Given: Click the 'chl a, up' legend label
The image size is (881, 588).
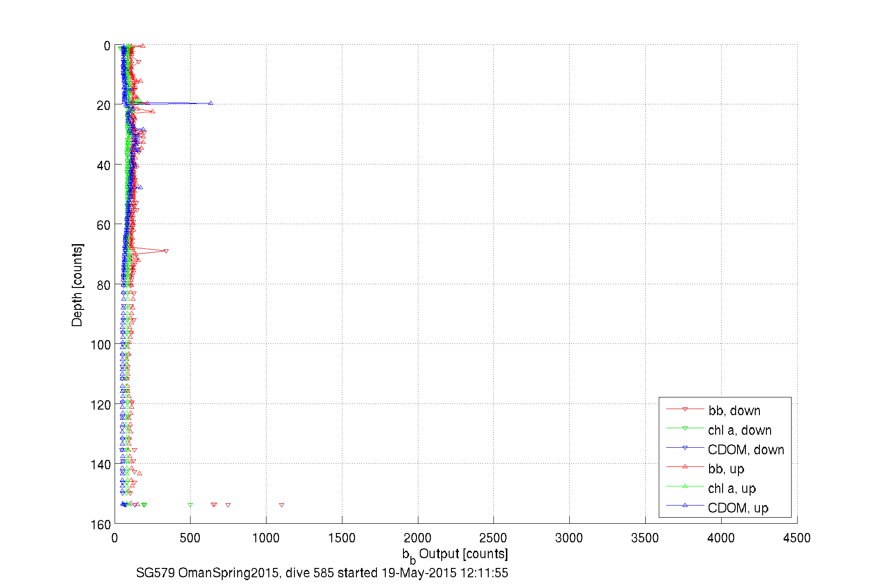Looking at the screenshot, I should tap(731, 488).
